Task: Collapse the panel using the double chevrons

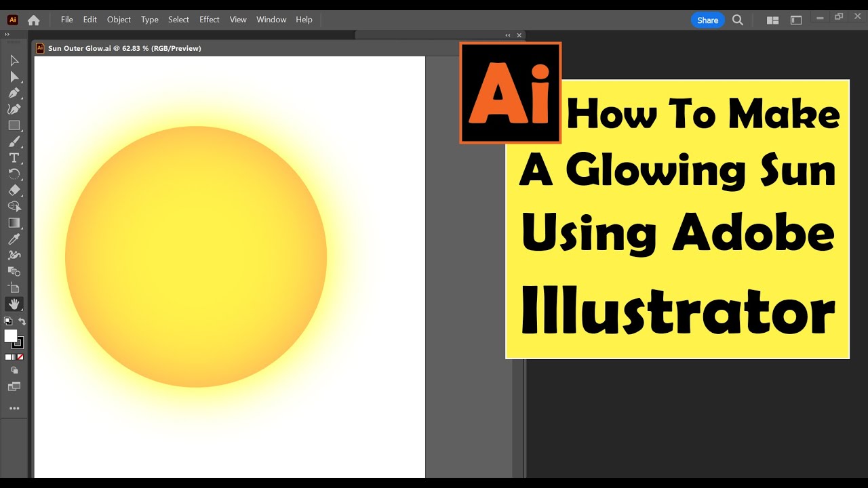Action: [508, 35]
